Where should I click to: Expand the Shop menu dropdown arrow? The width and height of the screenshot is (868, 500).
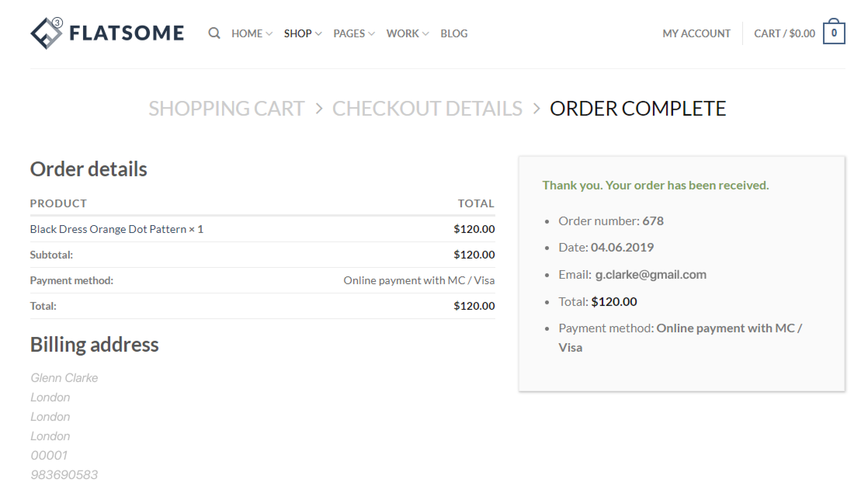(x=319, y=34)
